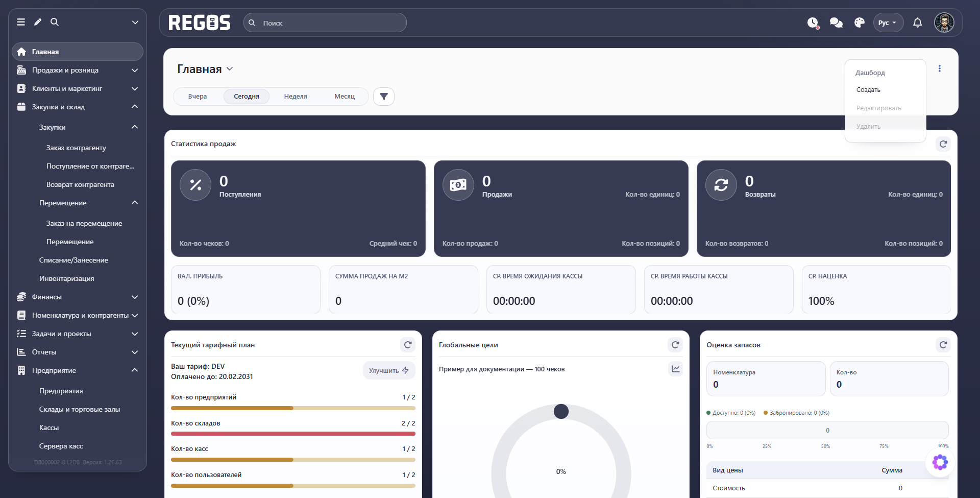Select the Вчера period
Image resolution: width=980 pixels, height=498 pixels.
(x=198, y=97)
